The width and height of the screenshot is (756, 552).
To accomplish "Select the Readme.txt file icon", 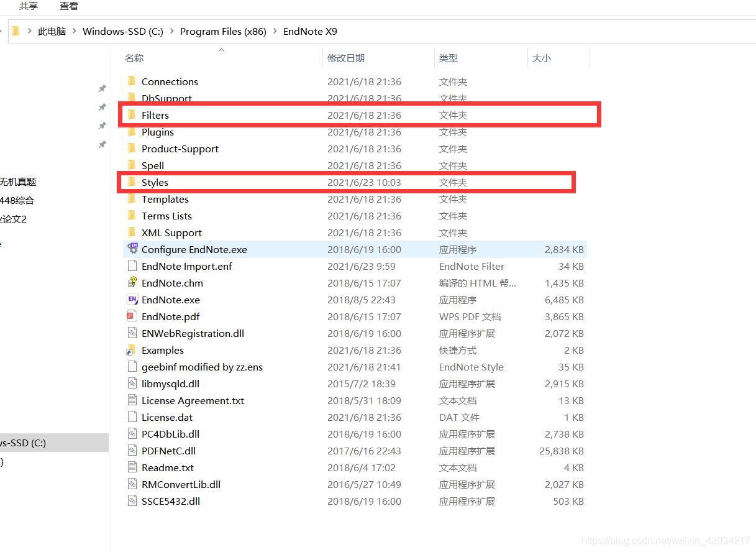I will click(x=132, y=467).
